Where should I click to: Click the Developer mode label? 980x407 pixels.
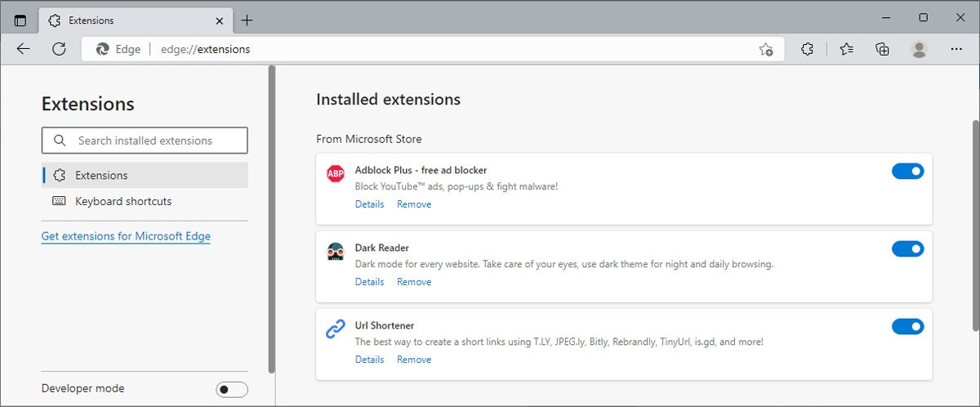coord(83,388)
